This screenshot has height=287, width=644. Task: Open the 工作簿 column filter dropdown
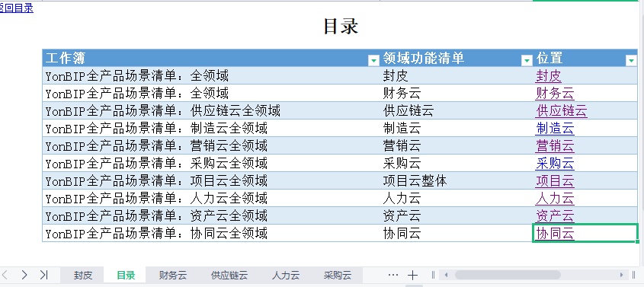[373, 61]
